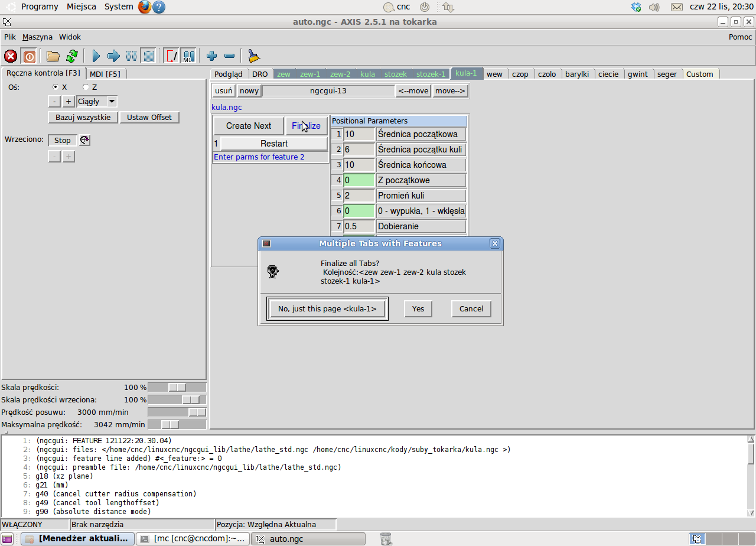Open the Widok menu
756x546 pixels.
click(x=70, y=37)
